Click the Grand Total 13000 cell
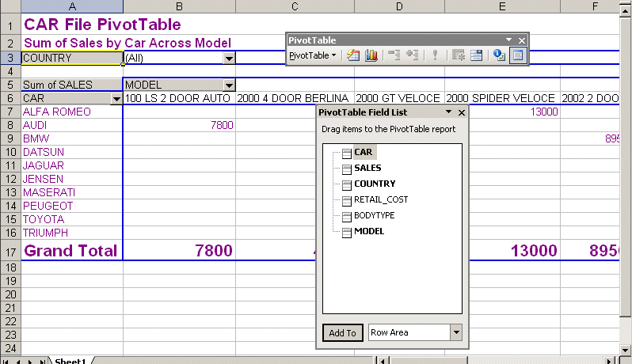Screen dimensions: 632x364 click(x=515, y=251)
